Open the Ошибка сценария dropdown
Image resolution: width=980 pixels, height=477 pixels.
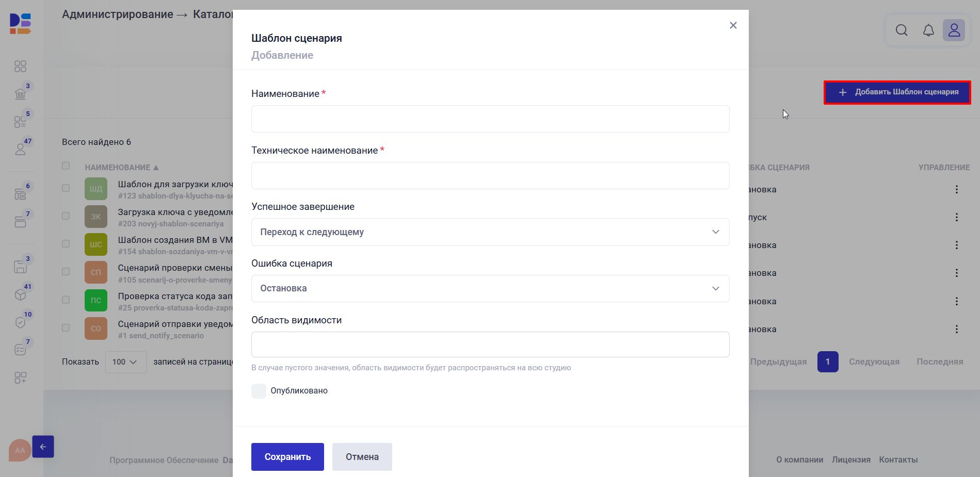pyautogui.click(x=490, y=288)
